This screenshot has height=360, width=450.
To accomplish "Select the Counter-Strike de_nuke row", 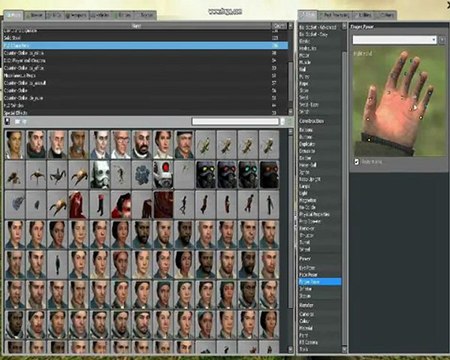I will pyautogui.click(x=146, y=98).
